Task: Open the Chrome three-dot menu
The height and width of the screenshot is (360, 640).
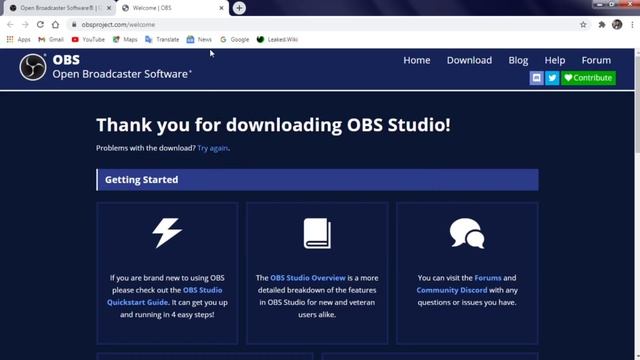Action: tap(632, 25)
